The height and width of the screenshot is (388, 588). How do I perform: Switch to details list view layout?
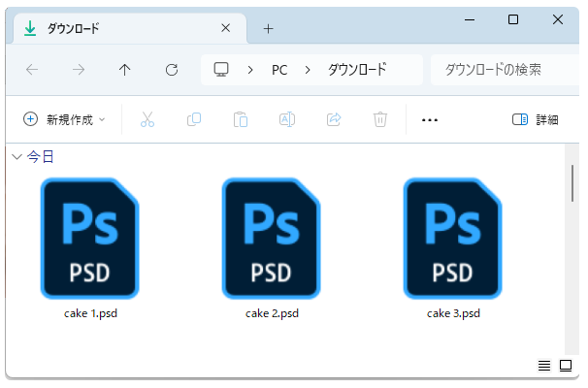pyautogui.click(x=544, y=365)
